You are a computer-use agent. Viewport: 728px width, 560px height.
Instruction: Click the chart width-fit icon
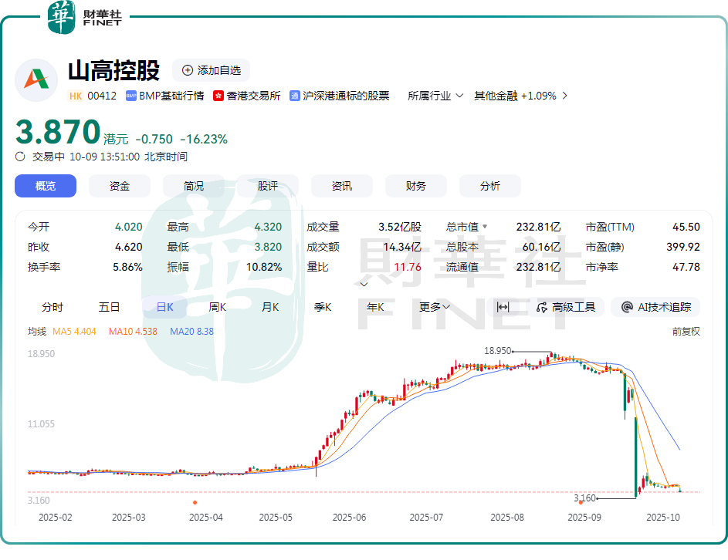point(503,307)
